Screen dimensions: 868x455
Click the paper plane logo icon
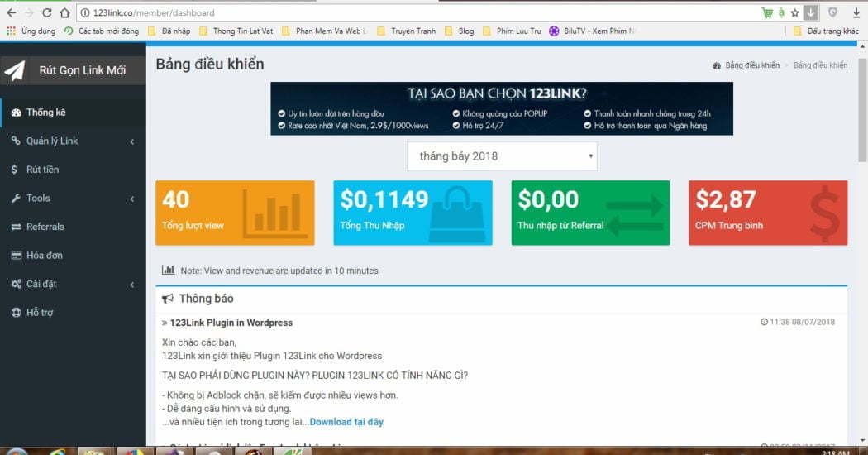15,70
